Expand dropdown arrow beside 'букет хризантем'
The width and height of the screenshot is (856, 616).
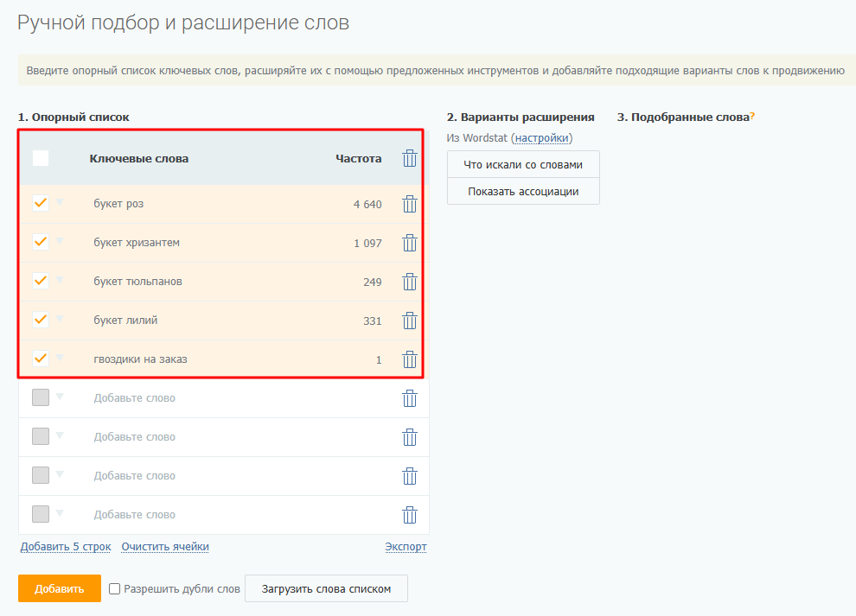coord(60,241)
